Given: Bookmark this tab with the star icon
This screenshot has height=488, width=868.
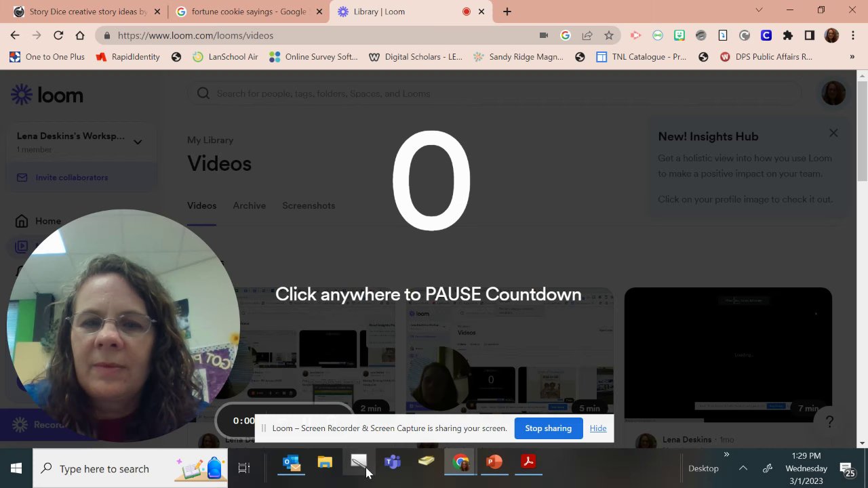Looking at the screenshot, I should click(x=609, y=35).
